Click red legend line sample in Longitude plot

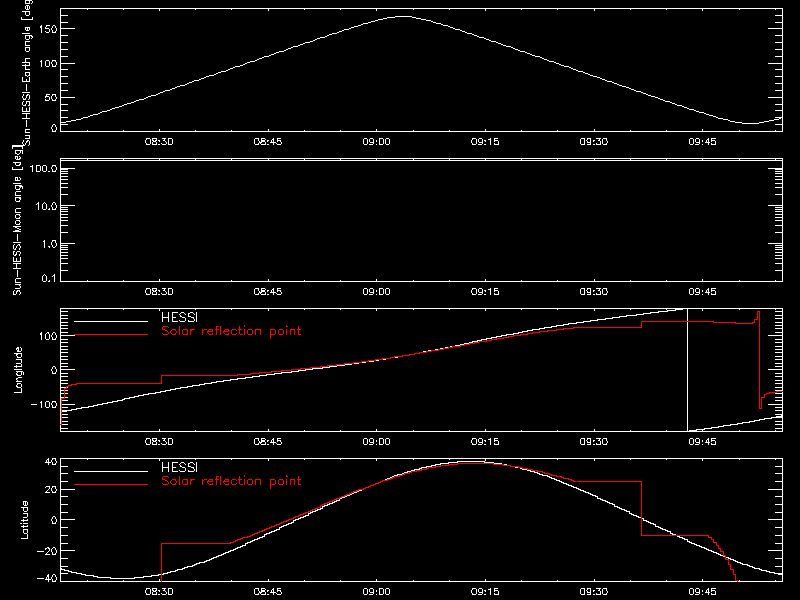111,335
